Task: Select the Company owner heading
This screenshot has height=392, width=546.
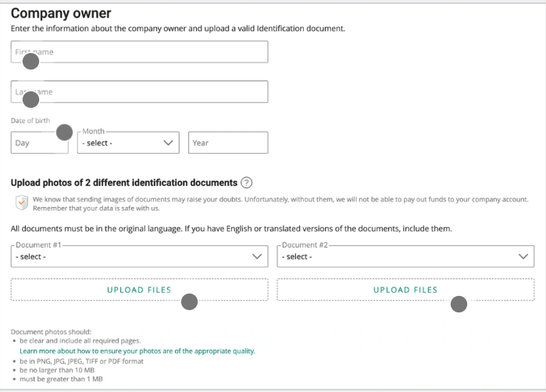Action: click(x=61, y=13)
